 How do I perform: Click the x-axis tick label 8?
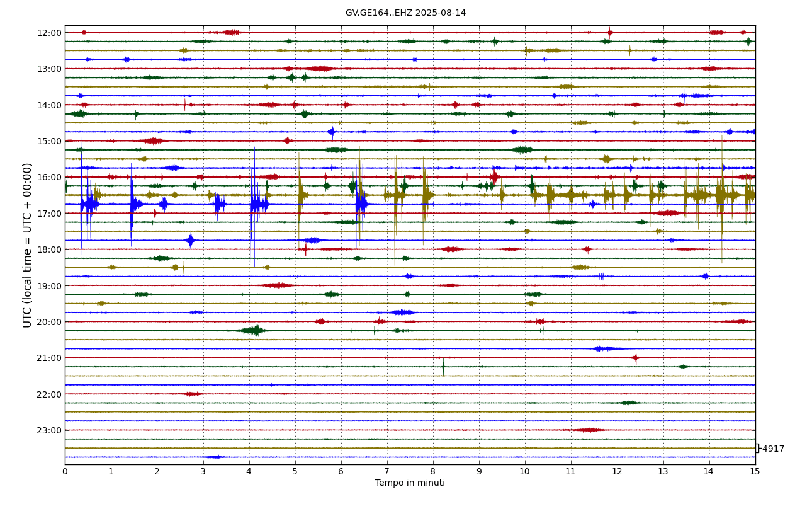(x=433, y=471)
